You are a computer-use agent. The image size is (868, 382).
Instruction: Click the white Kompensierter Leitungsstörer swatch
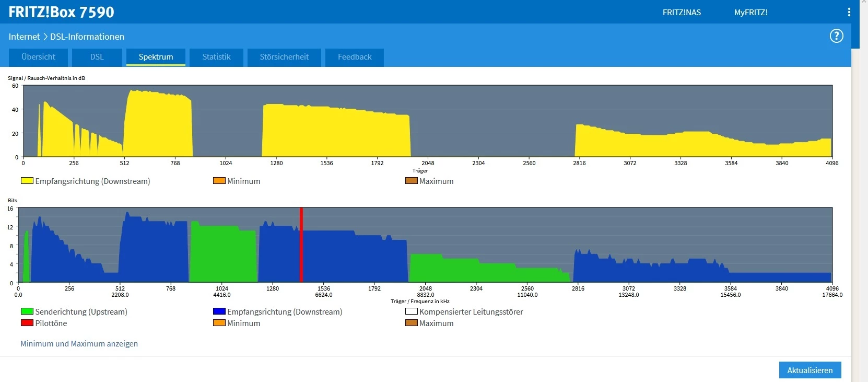tap(411, 311)
